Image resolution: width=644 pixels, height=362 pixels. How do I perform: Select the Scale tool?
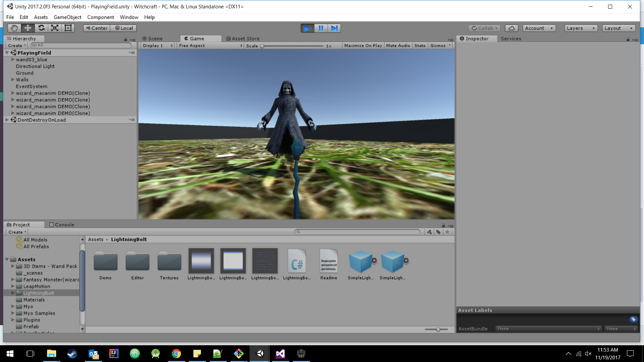pos(55,28)
